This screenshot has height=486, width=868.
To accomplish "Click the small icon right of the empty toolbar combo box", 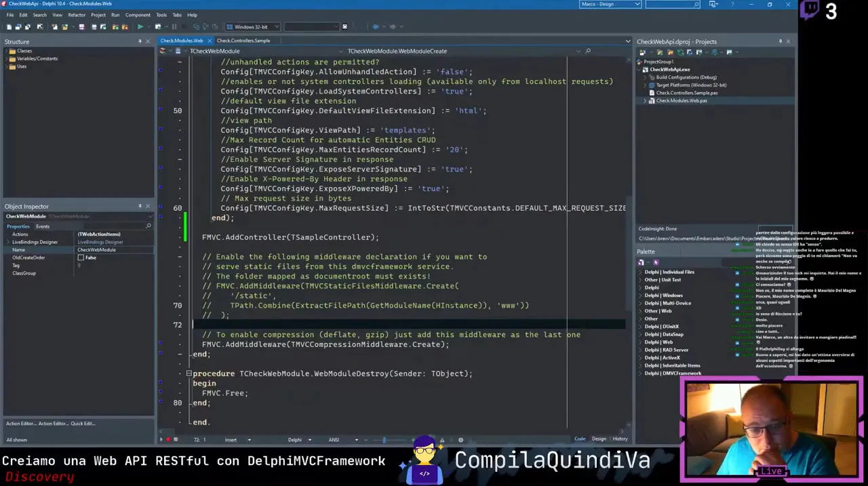I will 344,26.
